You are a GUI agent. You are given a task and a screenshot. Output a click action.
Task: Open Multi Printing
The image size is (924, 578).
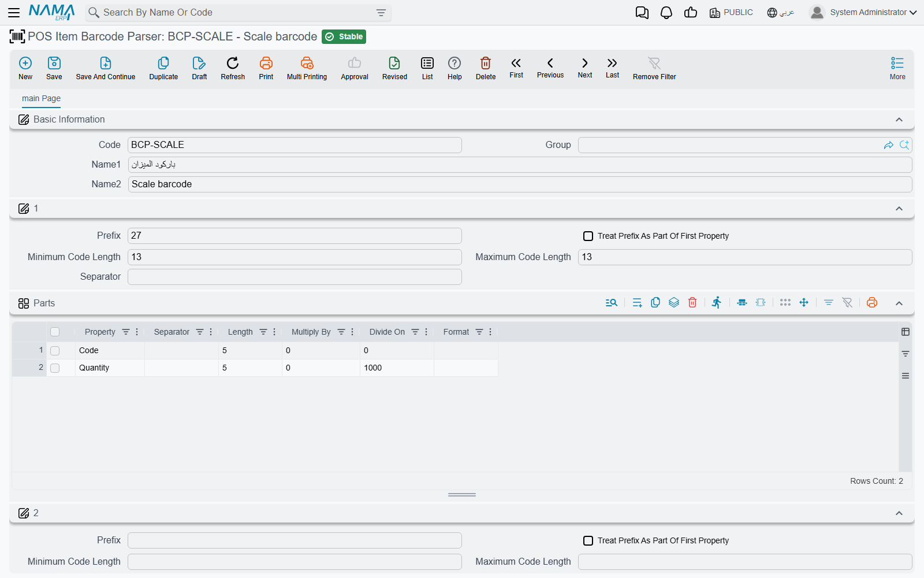(307, 68)
